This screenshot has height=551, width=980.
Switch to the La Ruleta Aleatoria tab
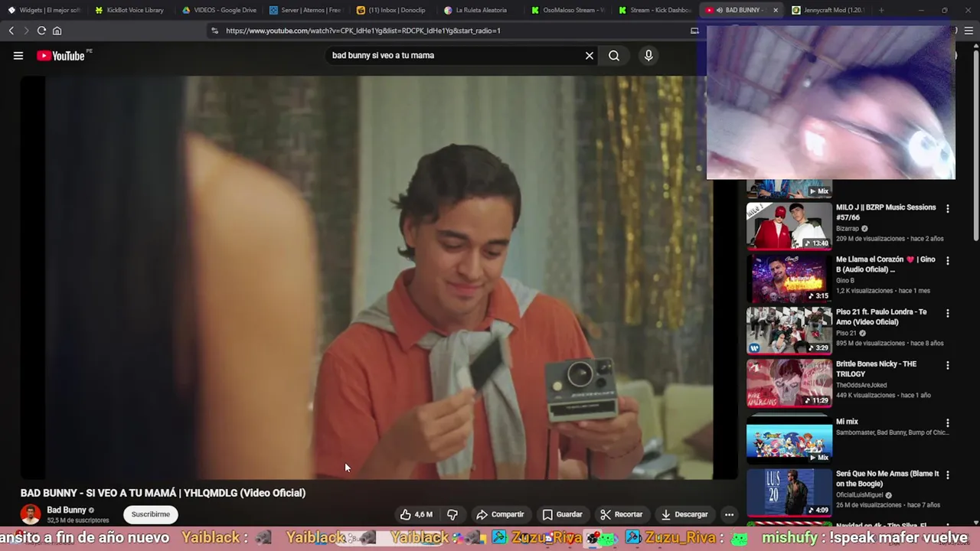coord(480,10)
